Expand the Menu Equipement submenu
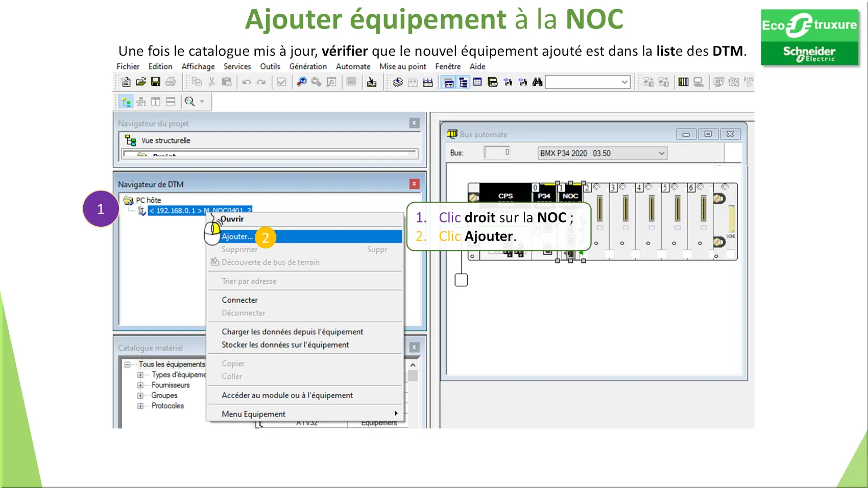The width and height of the screenshot is (868, 488). [x=305, y=414]
